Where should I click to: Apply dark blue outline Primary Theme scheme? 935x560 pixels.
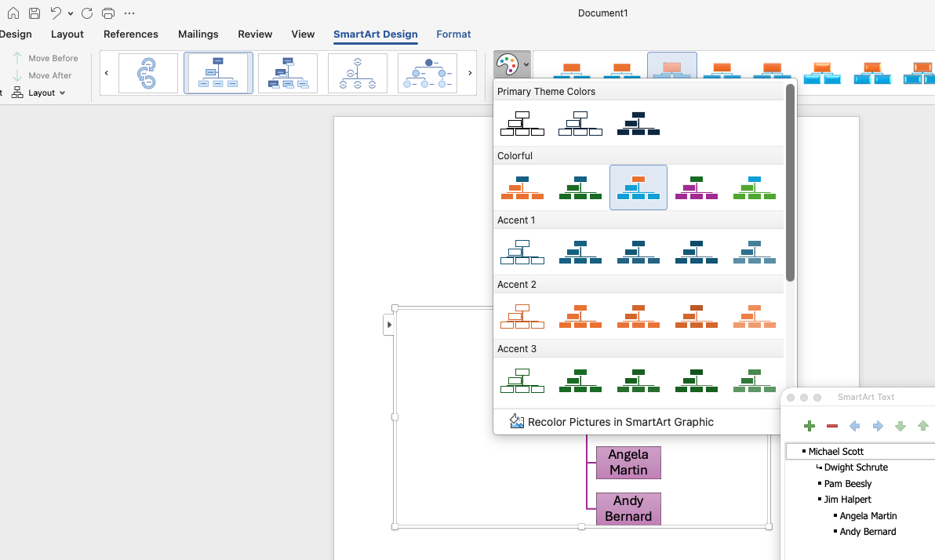click(580, 123)
